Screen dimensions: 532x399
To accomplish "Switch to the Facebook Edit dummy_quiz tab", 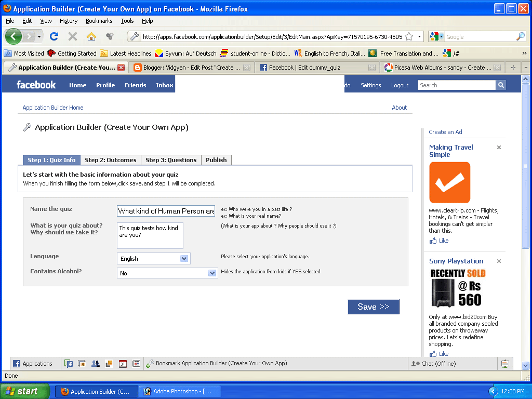I will 317,68.
